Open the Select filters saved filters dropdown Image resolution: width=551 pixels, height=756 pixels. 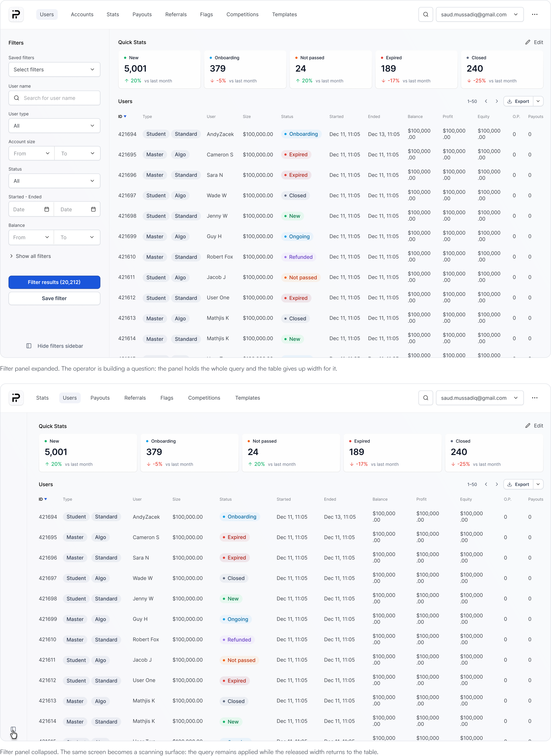coord(54,69)
